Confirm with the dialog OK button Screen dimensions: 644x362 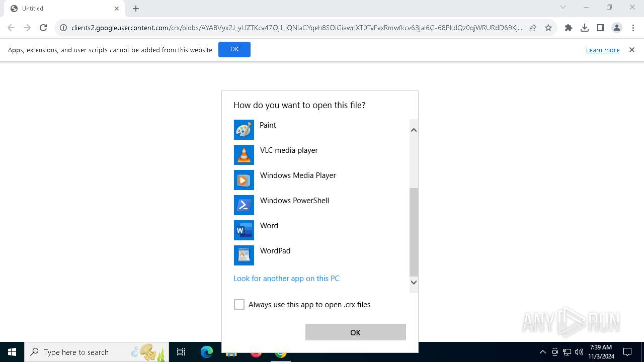355,332
